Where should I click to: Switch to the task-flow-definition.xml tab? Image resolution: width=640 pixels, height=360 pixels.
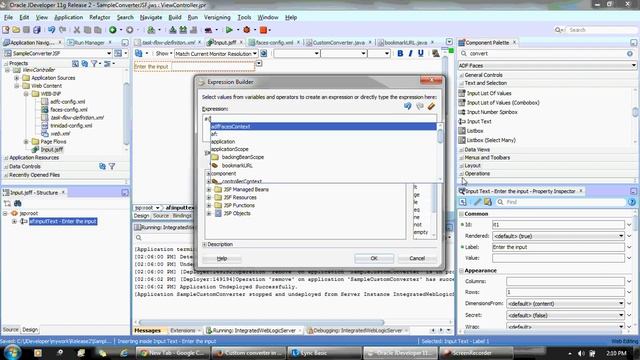(168, 42)
